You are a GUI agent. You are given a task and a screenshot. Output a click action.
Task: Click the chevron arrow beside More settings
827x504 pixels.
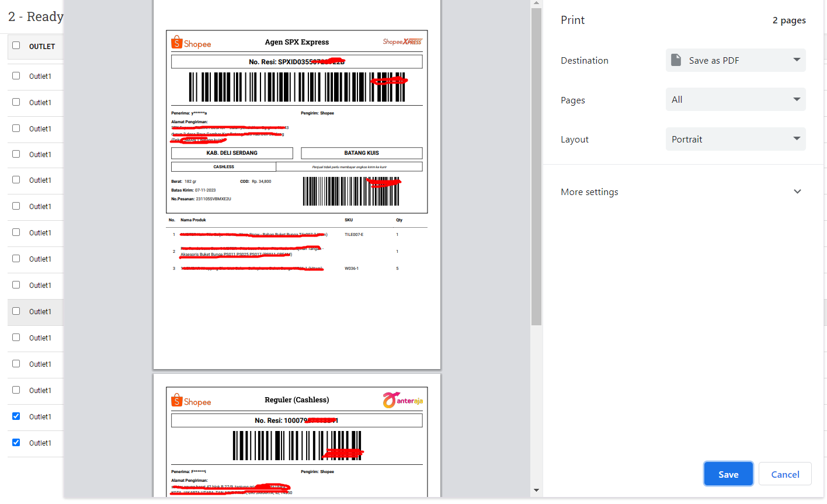(797, 192)
